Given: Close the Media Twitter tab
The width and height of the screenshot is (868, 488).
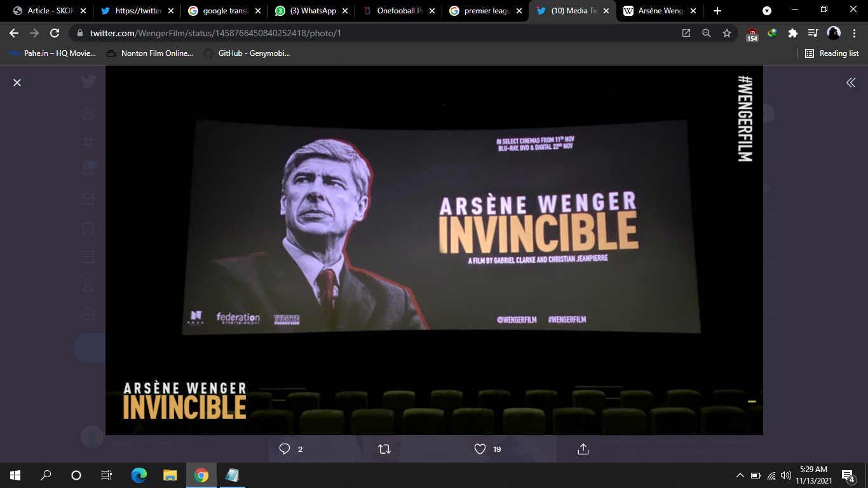Looking at the screenshot, I should (x=606, y=11).
